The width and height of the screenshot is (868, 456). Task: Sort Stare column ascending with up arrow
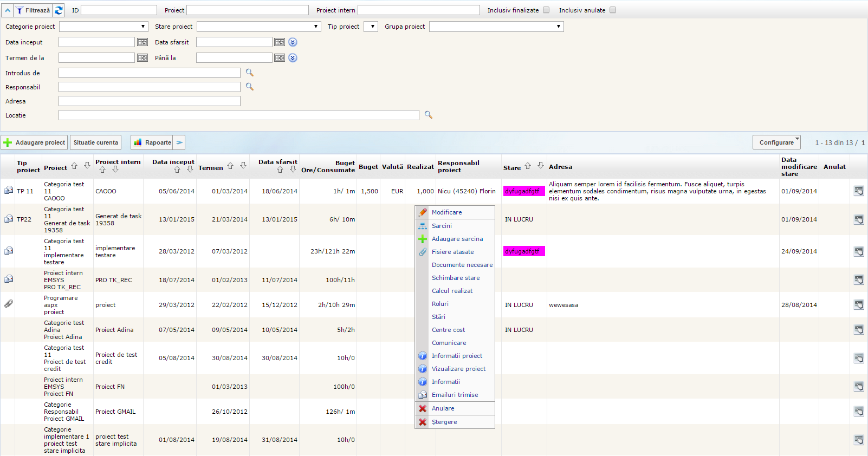click(528, 166)
